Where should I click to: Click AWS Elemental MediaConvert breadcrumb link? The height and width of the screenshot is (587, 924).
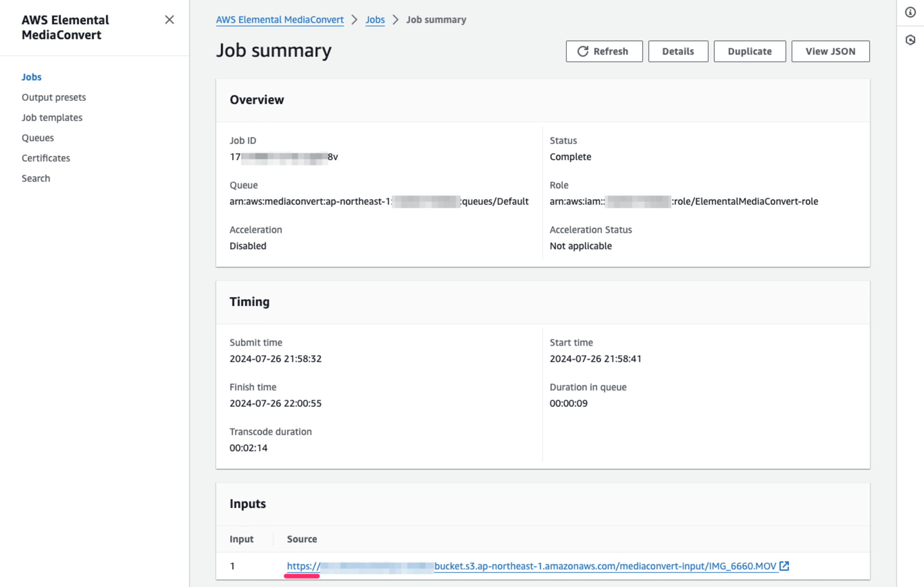click(280, 19)
